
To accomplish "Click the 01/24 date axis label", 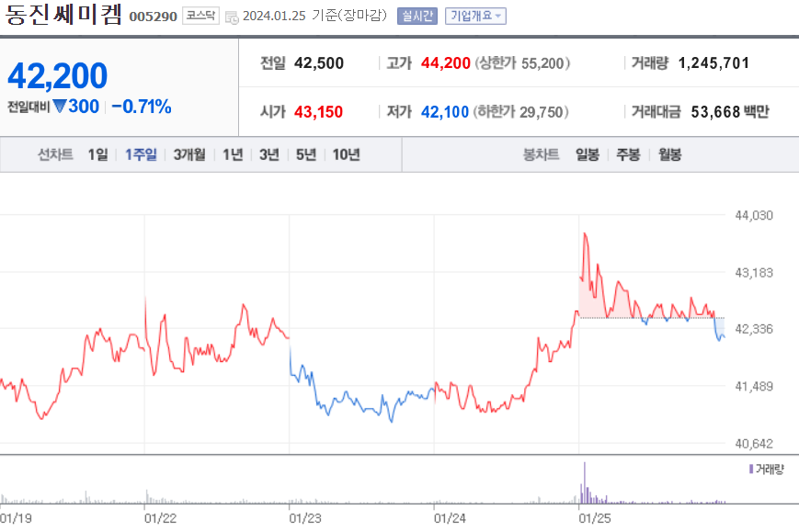I will 450,518.
